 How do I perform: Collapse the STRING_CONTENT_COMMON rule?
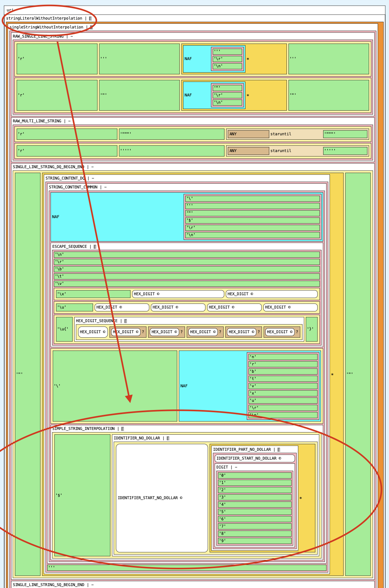[105, 187]
